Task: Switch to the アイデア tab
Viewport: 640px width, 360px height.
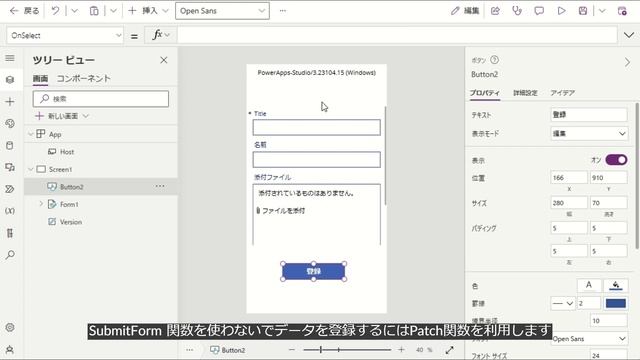Action: pos(562,93)
